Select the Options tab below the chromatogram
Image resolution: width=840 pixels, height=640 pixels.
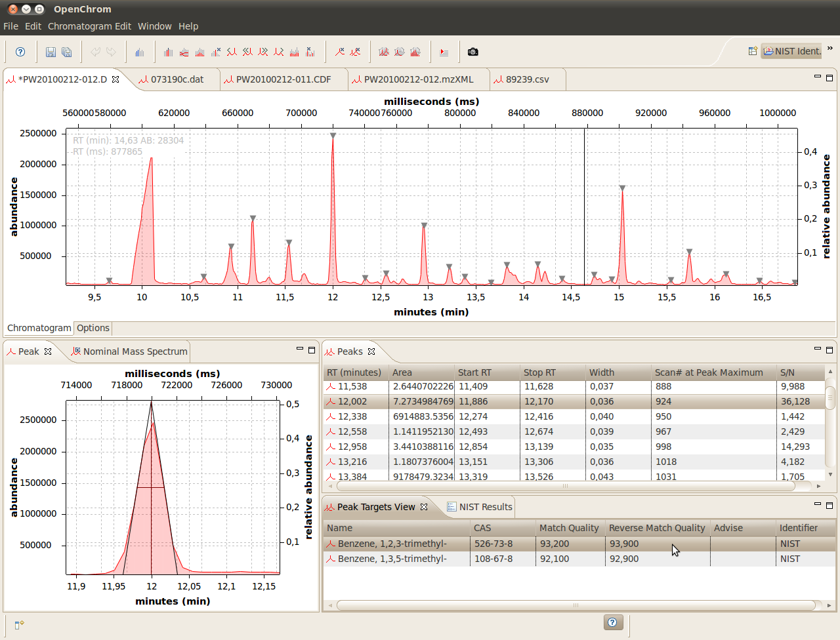93,328
